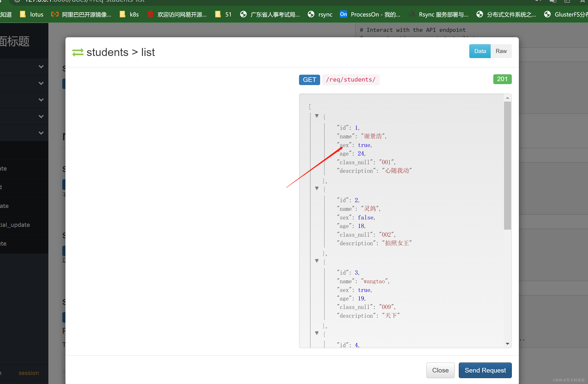Click 'Send Request' button to trigger API call
This screenshot has height=384, width=588.
point(485,370)
